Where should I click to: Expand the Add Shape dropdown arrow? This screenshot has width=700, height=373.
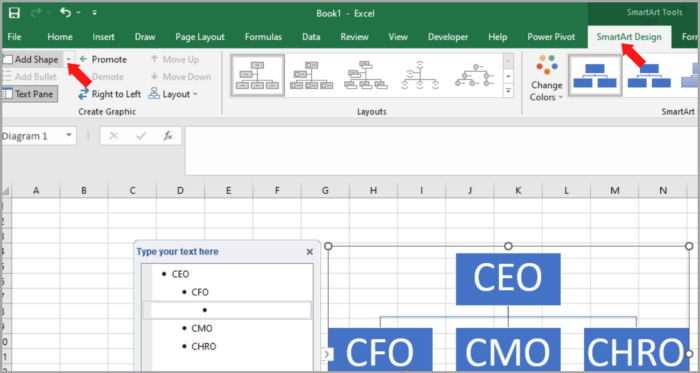69,59
